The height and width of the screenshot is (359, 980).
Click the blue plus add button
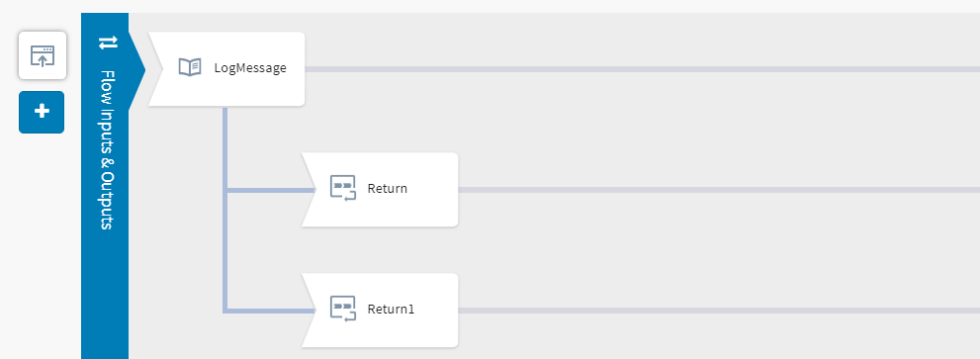(x=42, y=112)
